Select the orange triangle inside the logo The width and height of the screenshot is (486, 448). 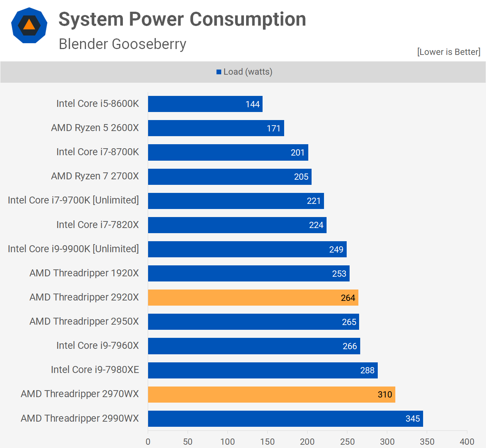tap(29, 25)
